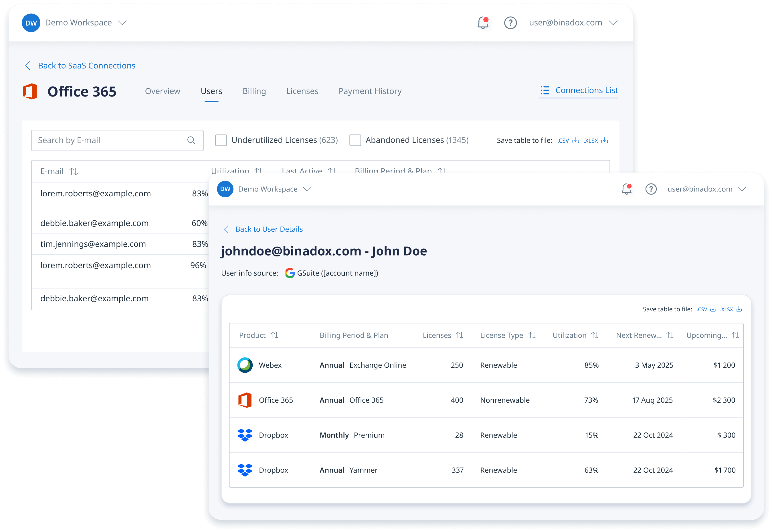Click the Office 365 icon in the products table
772x532 pixels.
click(245, 400)
